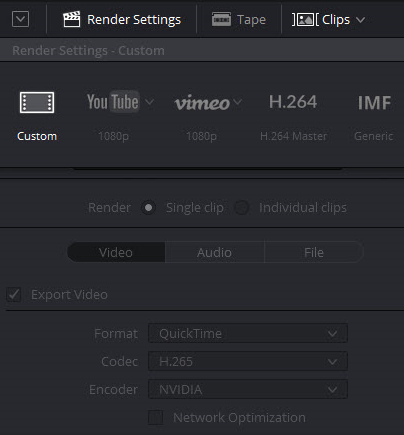Select the Individual clips radio button
The image size is (404, 435).
(x=242, y=208)
